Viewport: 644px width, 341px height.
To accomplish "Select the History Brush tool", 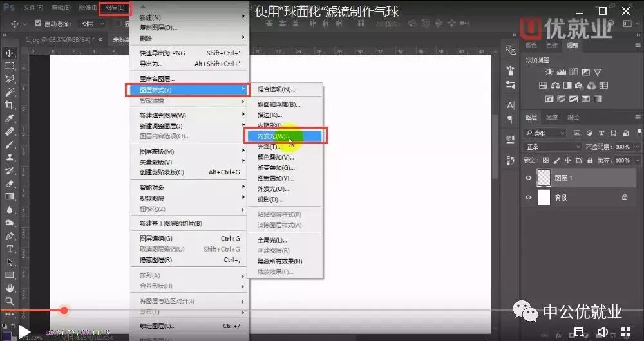I will coord(9,170).
